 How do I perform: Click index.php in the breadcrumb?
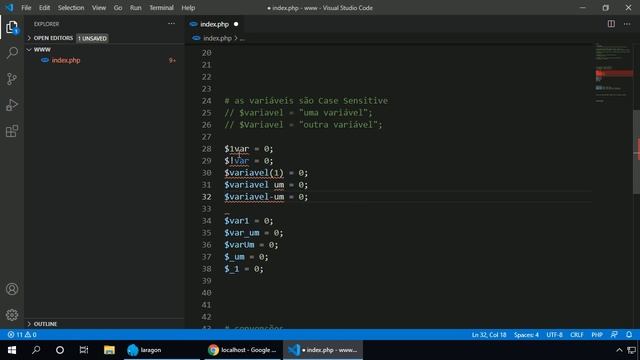pos(217,38)
